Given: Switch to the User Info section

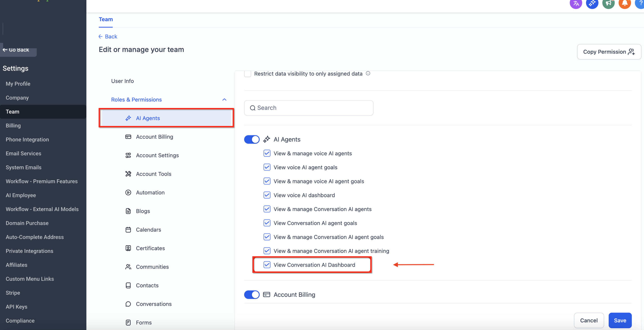Looking at the screenshot, I should pos(122,81).
